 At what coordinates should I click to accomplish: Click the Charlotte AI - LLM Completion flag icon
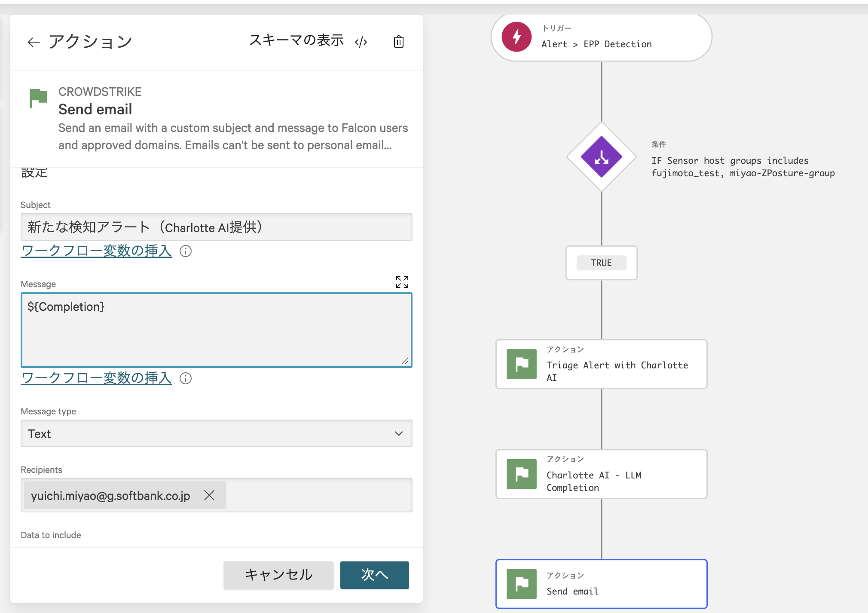coord(522,474)
